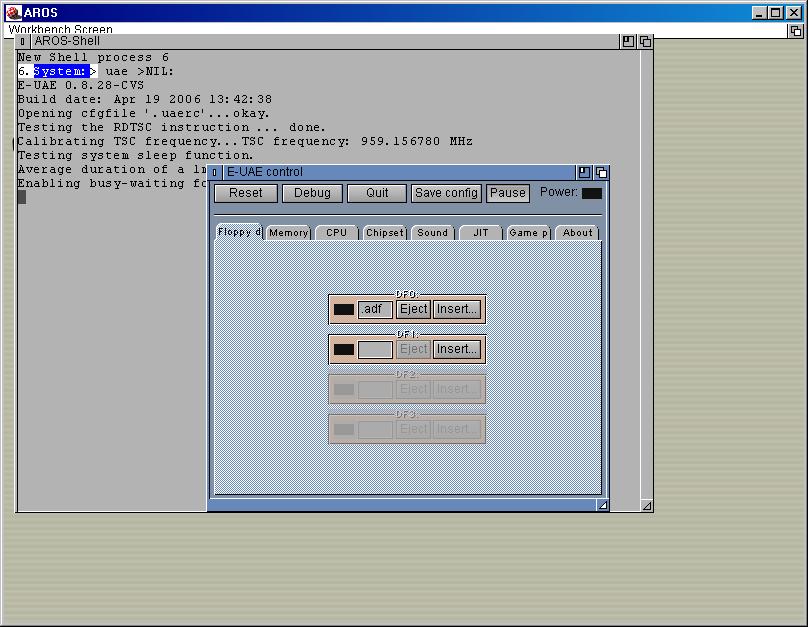Click the DF0 .adf filename field
Viewport: 808px width, 627px height.
pyautogui.click(x=375, y=310)
